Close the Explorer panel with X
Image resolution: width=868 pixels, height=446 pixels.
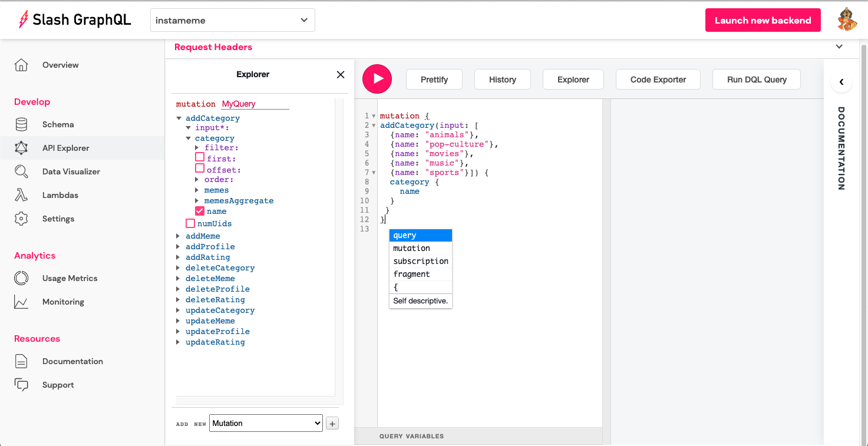pyautogui.click(x=340, y=75)
